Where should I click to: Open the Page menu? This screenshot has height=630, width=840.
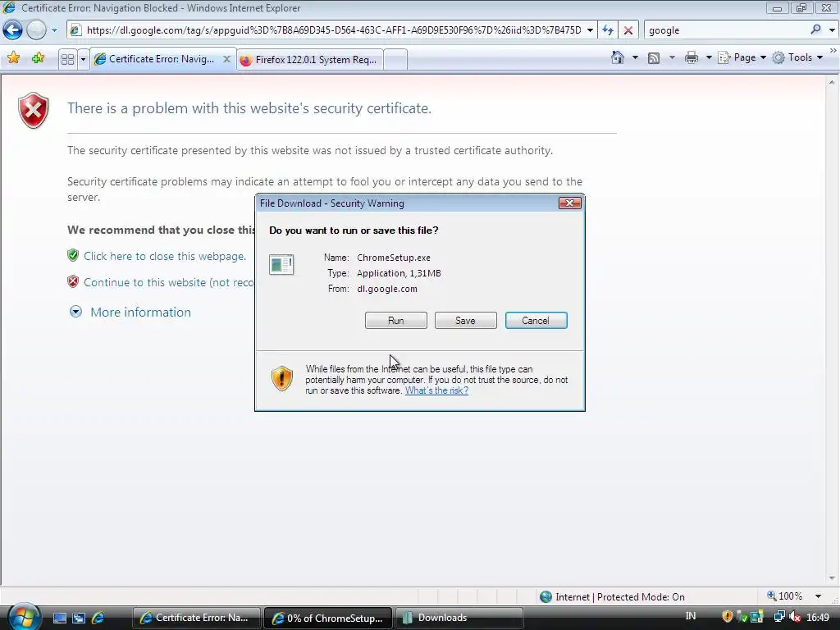point(742,57)
